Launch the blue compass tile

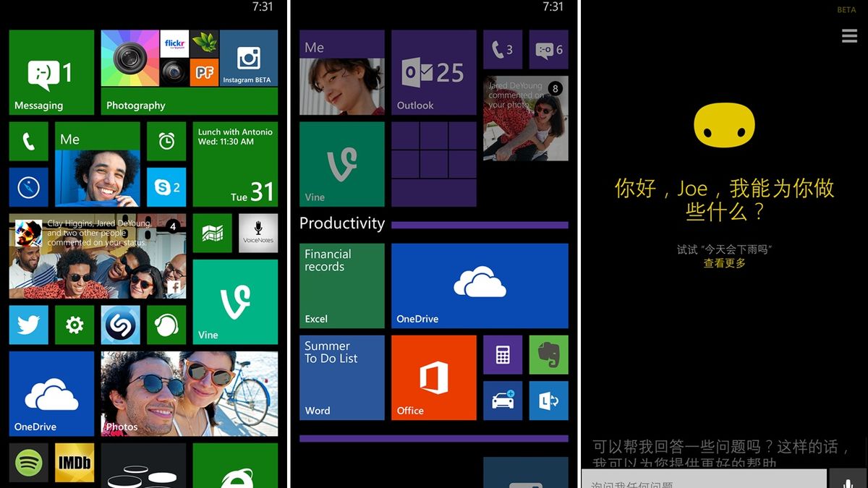[29, 187]
